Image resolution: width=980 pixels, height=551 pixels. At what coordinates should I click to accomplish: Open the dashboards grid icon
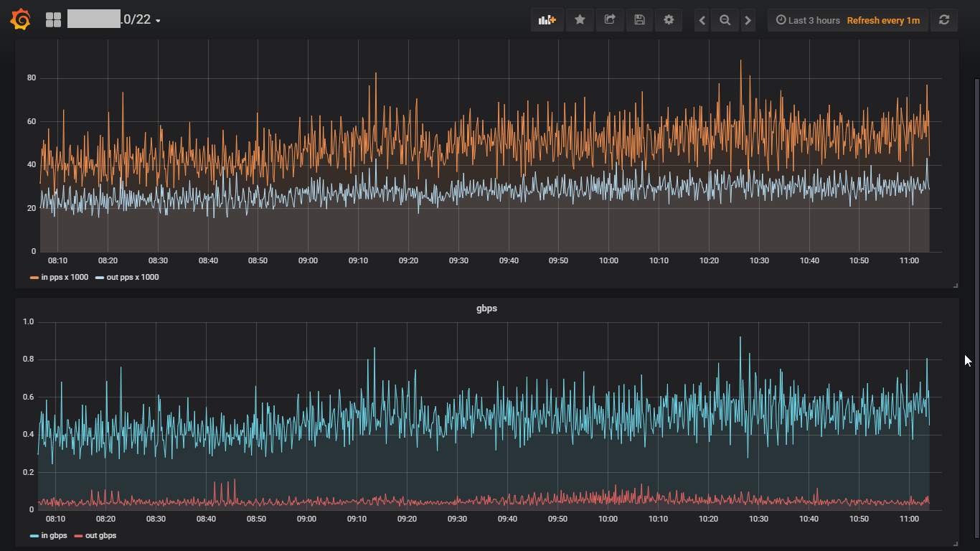pyautogui.click(x=53, y=20)
